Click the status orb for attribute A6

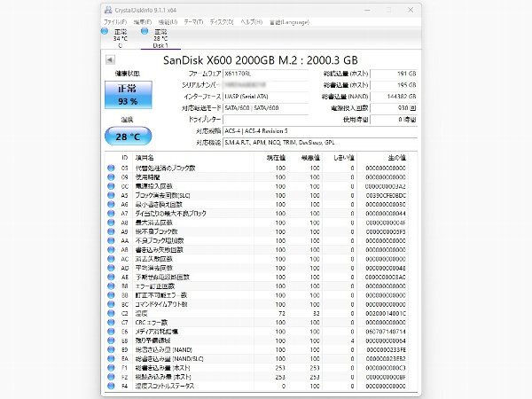click(111, 204)
